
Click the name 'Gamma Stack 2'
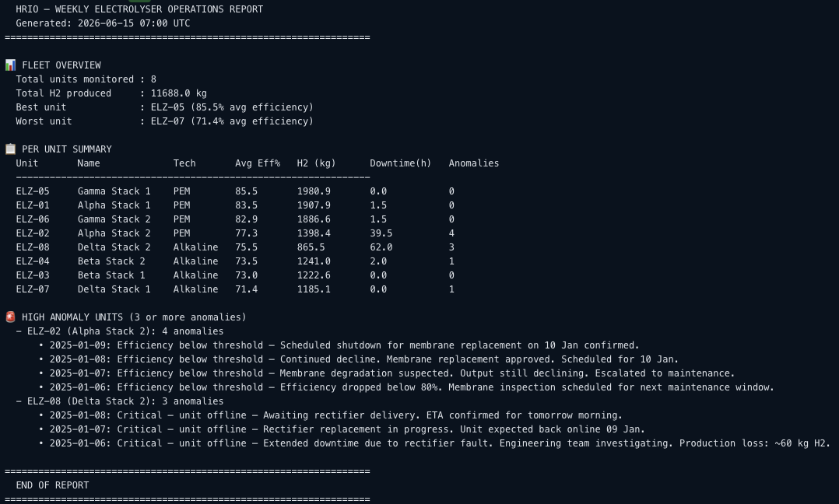click(x=114, y=219)
